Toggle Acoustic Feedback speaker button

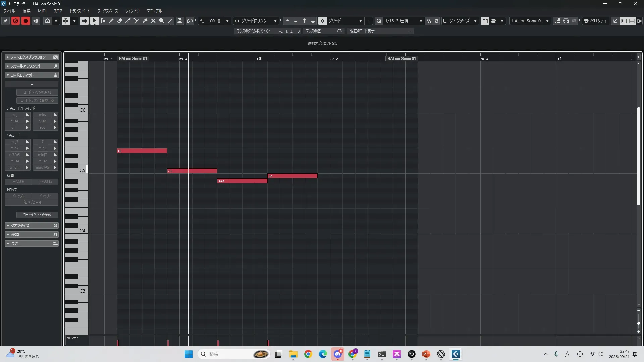click(84, 21)
